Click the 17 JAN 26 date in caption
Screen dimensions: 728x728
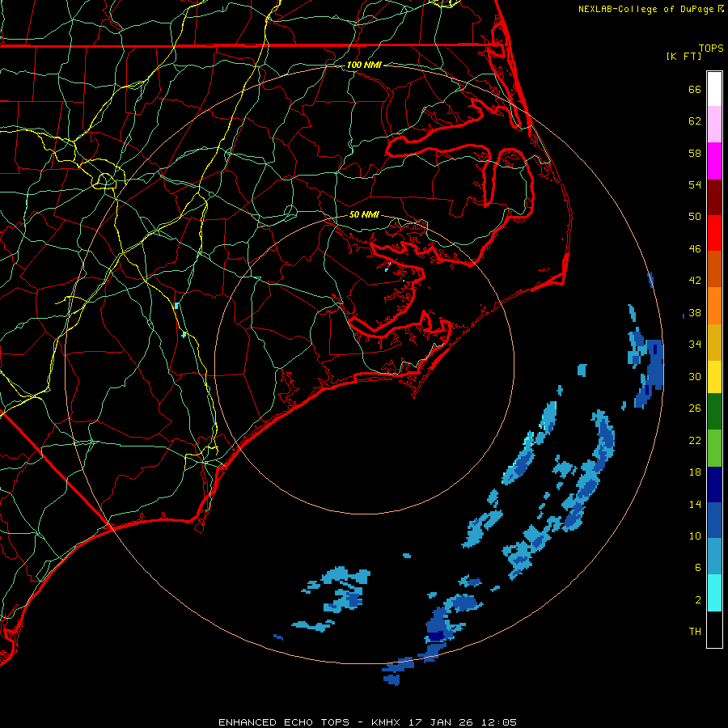pos(442,722)
